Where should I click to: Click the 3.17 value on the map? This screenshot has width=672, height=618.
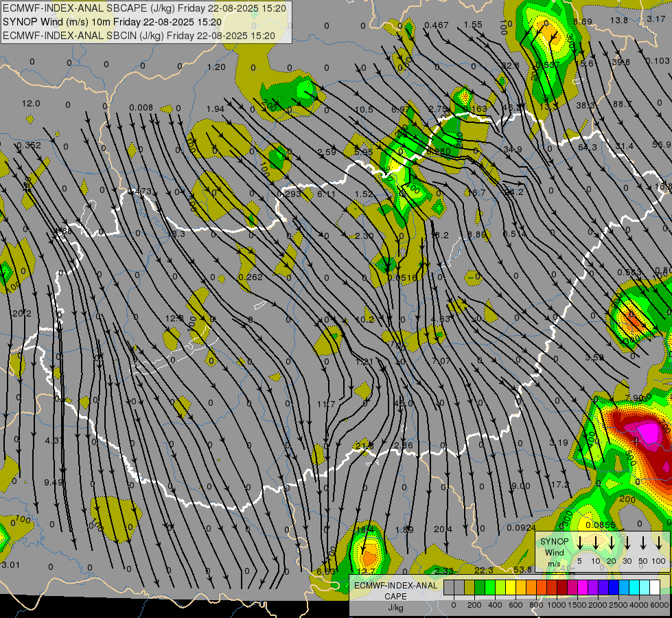coord(656,19)
